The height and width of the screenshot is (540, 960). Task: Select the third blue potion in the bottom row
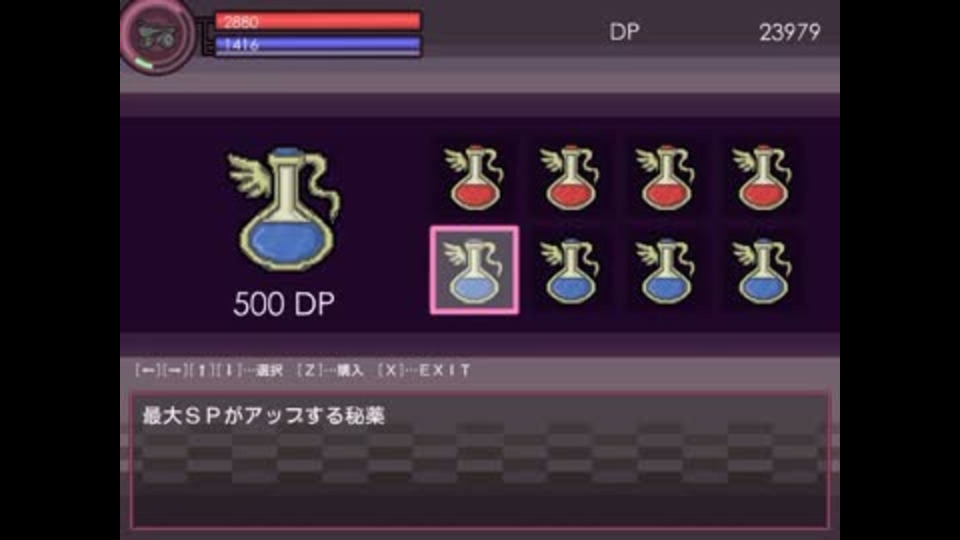click(666, 271)
